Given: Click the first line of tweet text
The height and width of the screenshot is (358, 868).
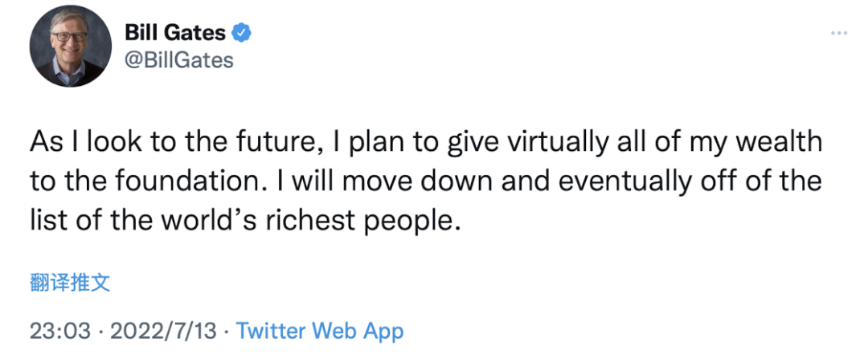Looking at the screenshot, I should [x=426, y=144].
